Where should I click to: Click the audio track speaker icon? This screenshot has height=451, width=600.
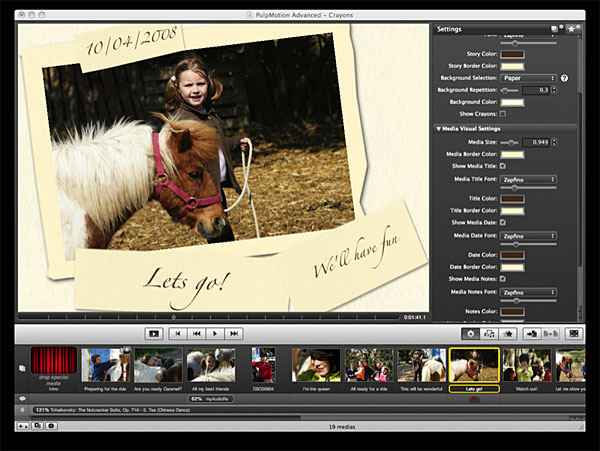(x=22, y=410)
